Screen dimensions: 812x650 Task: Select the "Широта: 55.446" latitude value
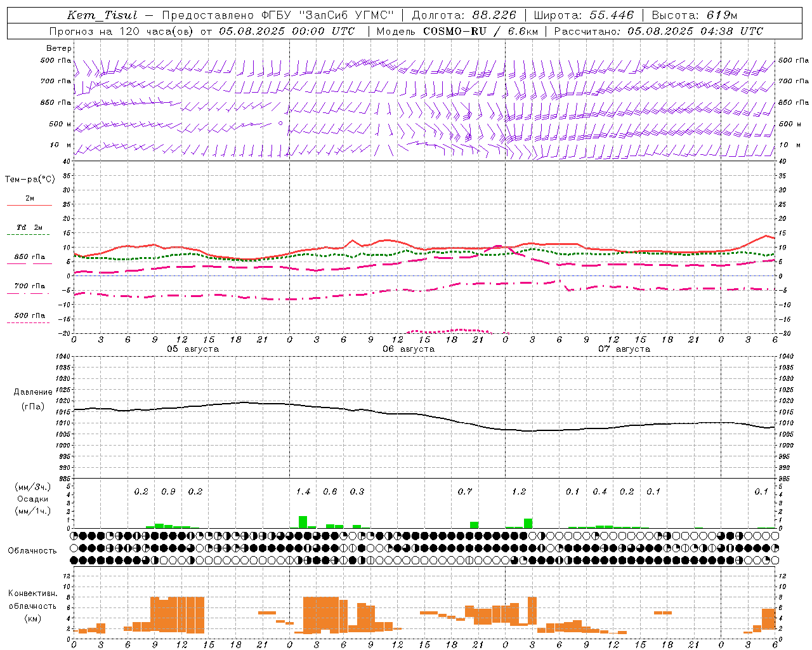584,15
